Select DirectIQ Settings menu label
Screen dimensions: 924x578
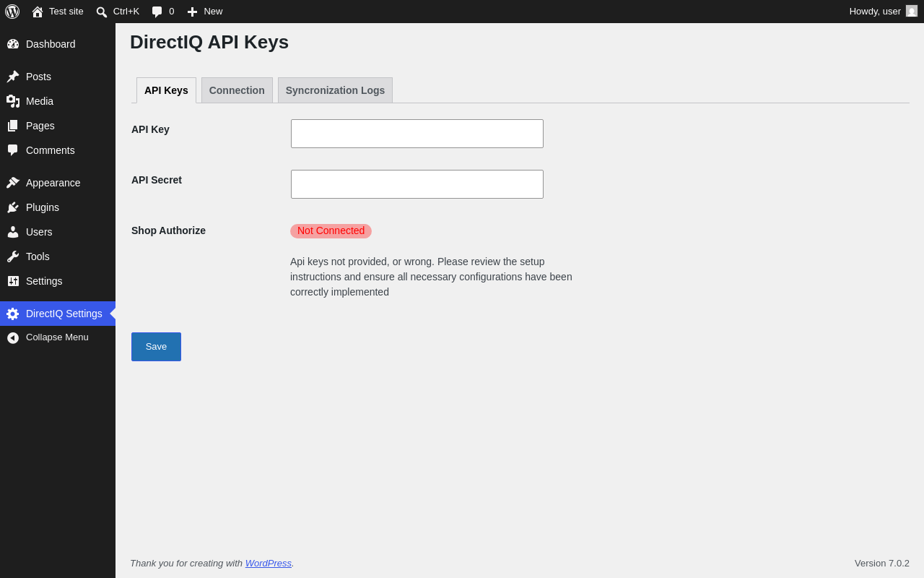coord(64,314)
